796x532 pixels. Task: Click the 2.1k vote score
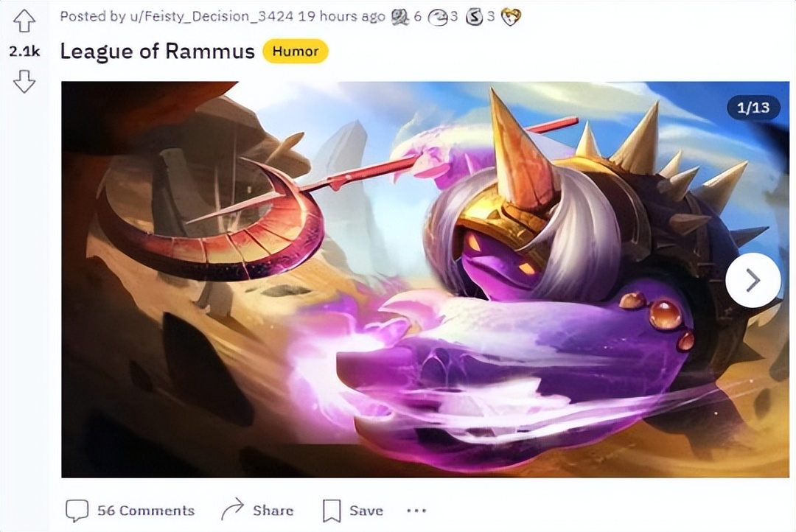click(24, 52)
